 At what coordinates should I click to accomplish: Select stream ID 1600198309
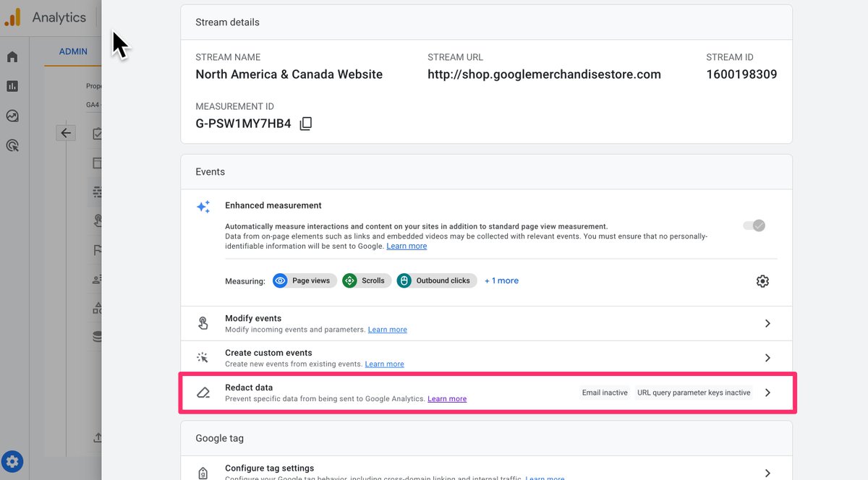pos(741,74)
